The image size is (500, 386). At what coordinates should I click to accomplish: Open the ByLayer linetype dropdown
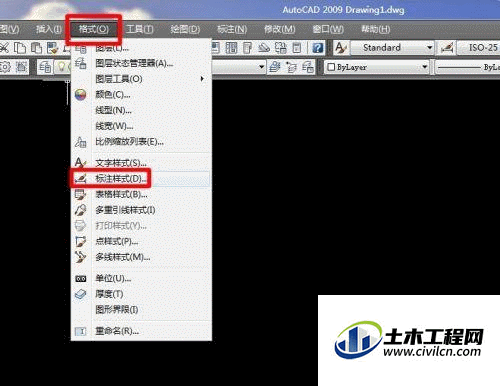point(468,67)
